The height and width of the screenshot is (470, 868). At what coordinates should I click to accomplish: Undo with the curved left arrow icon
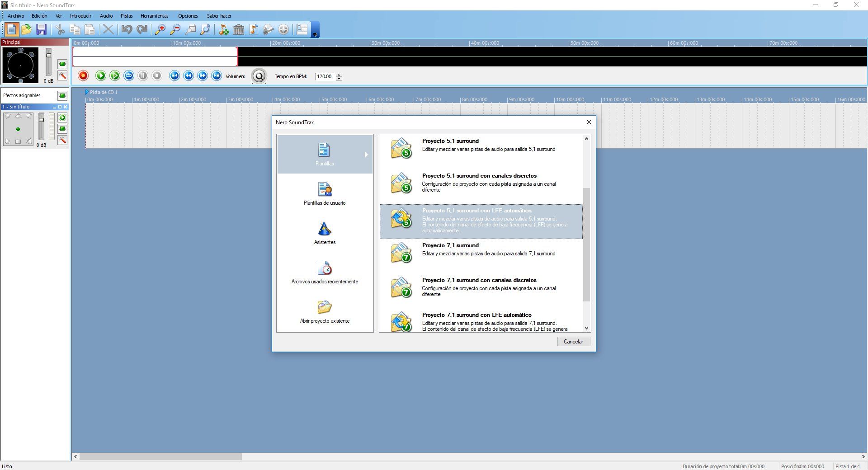(x=127, y=30)
